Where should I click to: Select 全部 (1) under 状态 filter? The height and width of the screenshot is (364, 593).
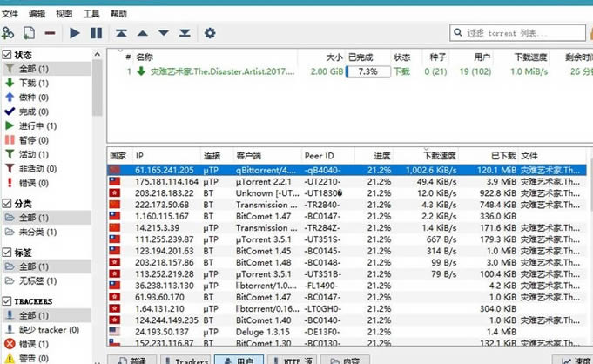47,69
